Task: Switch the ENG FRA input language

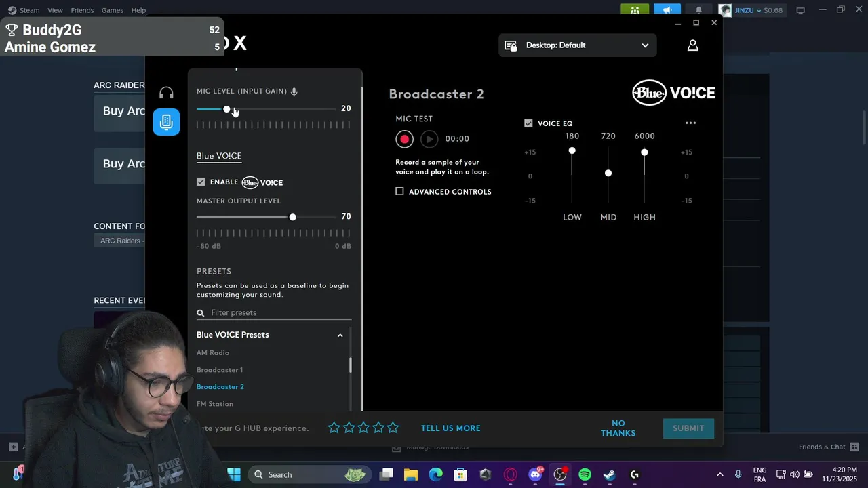Action: (759, 474)
